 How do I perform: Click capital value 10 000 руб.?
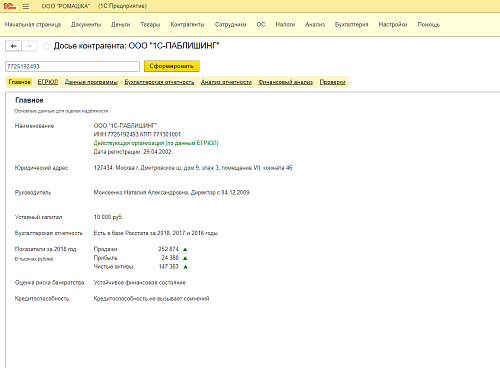tap(108, 217)
